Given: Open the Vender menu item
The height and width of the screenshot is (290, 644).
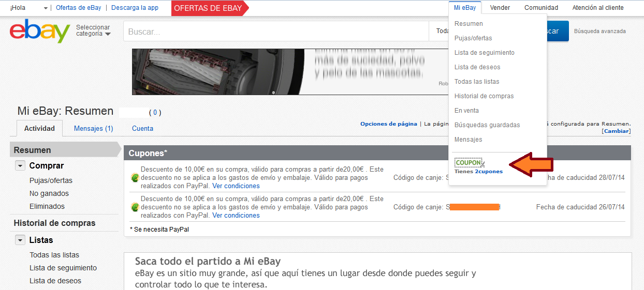Looking at the screenshot, I should [x=500, y=8].
